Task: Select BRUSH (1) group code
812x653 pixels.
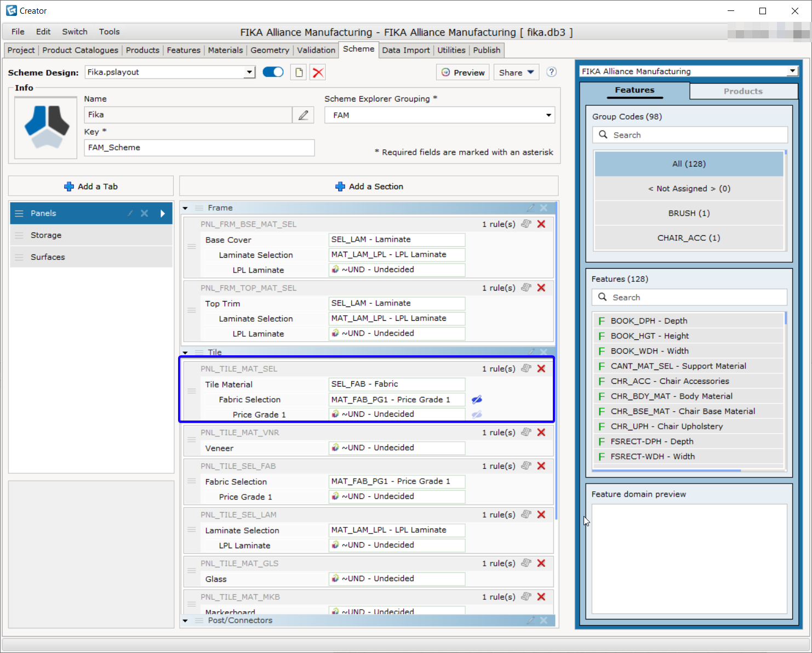Action: (x=689, y=213)
